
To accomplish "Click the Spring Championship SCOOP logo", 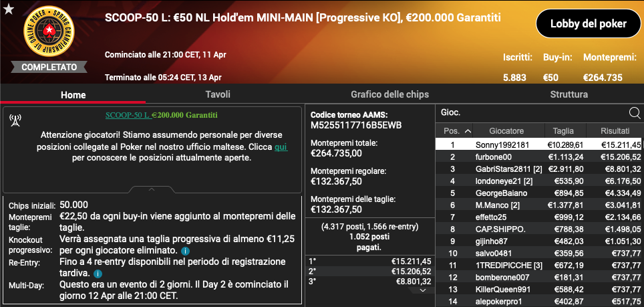I will [x=49, y=31].
